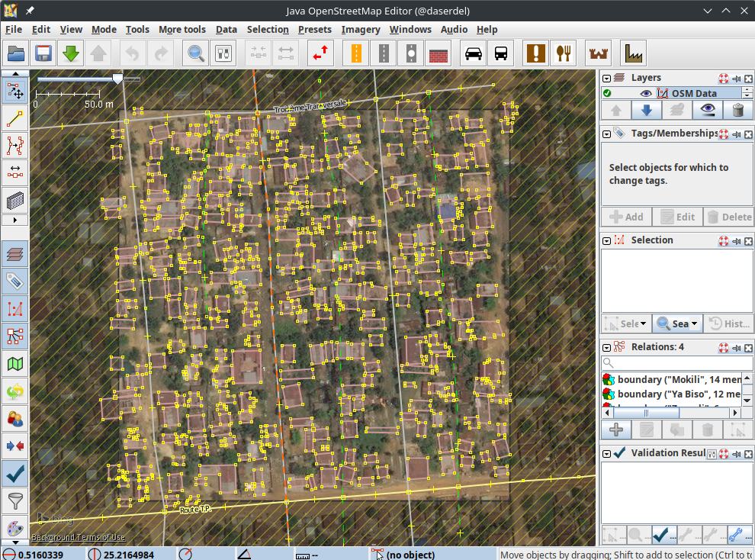Select the Extrude tool in left sidebar
Screen dimensions: 755x560
pyautogui.click(x=15, y=172)
